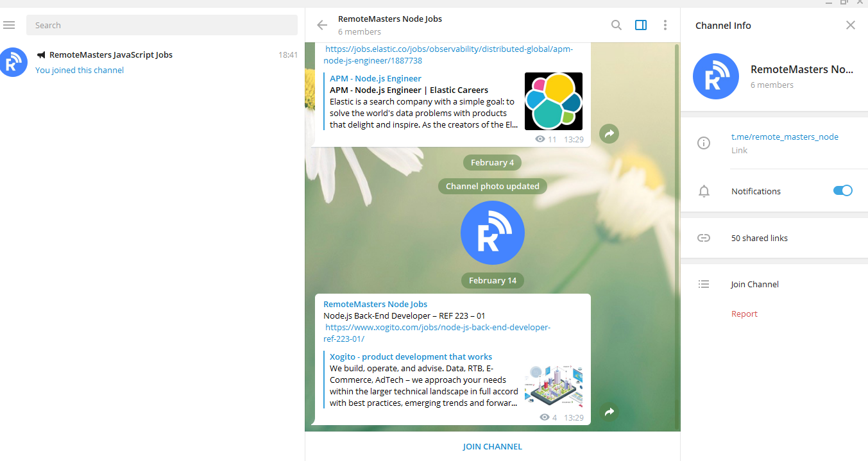Viewport: 868px width, 461px height.
Task: Click the Xogito city illustration thumbnail
Action: pyautogui.click(x=554, y=386)
